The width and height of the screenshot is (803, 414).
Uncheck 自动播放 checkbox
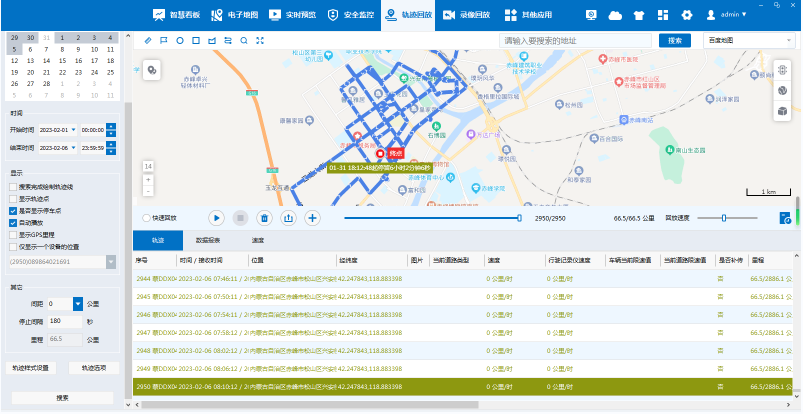(13, 223)
